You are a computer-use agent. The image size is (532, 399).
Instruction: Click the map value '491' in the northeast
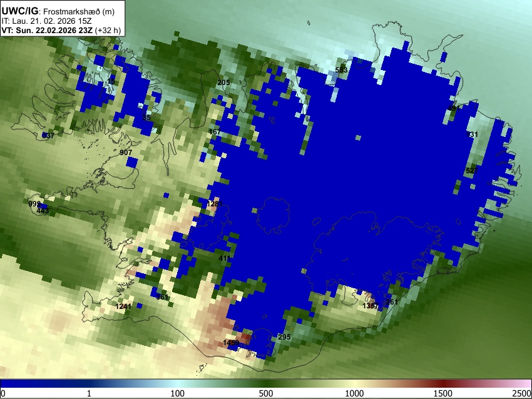(454, 108)
